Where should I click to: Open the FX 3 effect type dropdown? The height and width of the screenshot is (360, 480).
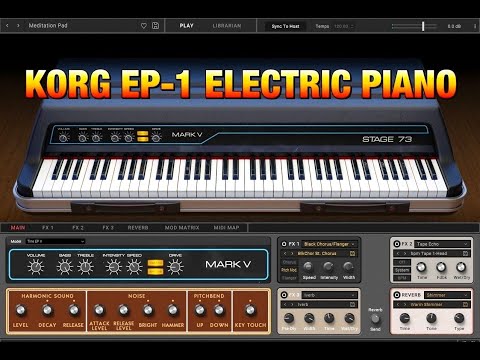point(329,295)
